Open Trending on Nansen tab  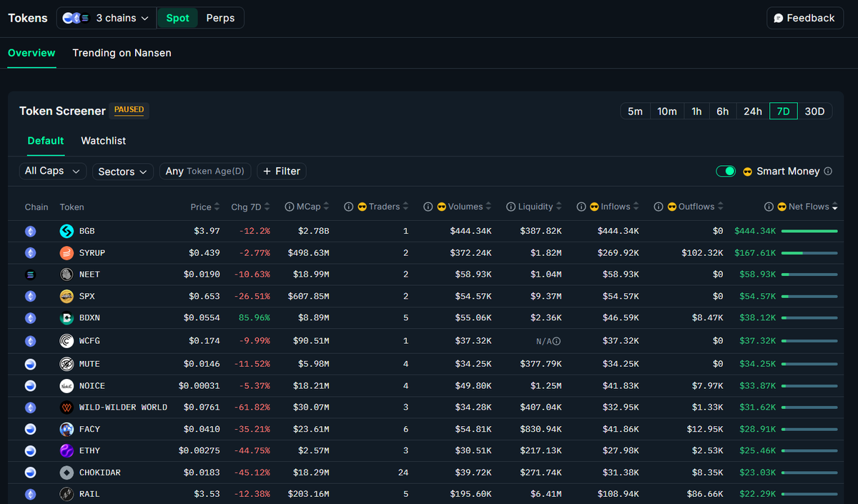[122, 53]
